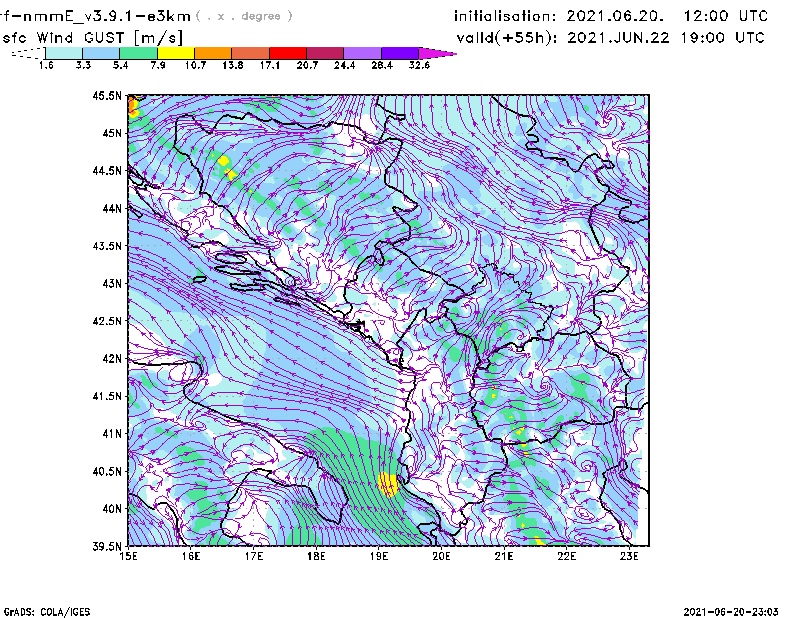800x618 pixels.
Task: Click the longitude label '18E'
Action: pyautogui.click(x=316, y=556)
